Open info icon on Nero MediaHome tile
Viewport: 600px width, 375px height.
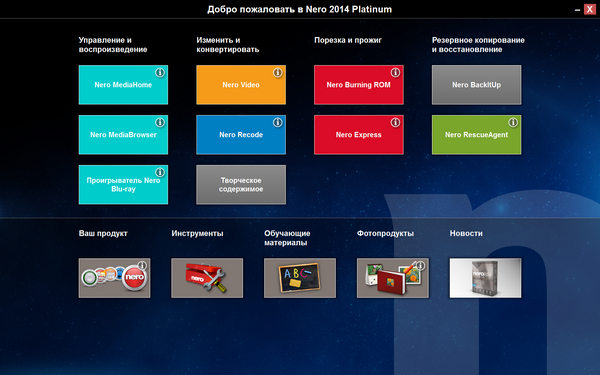click(160, 72)
